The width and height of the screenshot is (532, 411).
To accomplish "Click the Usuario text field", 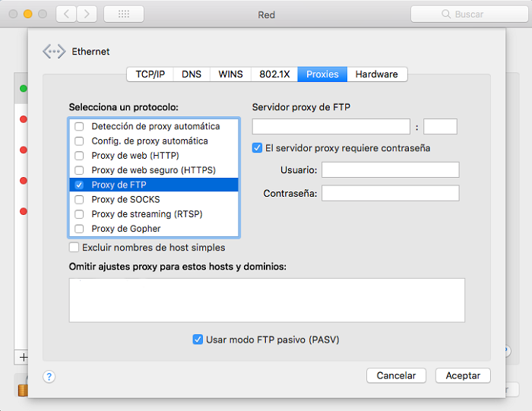I will pyautogui.click(x=390, y=169).
